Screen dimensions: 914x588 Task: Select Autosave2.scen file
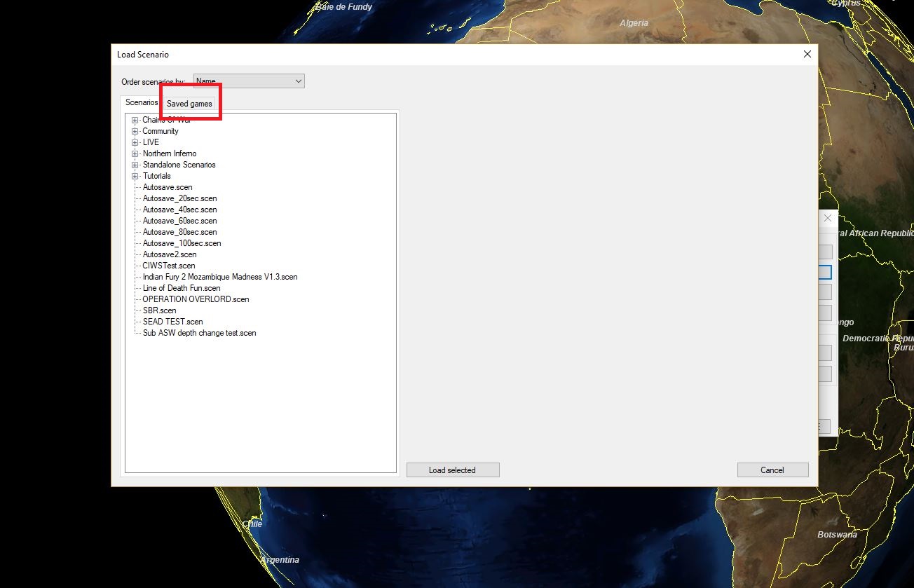click(170, 254)
